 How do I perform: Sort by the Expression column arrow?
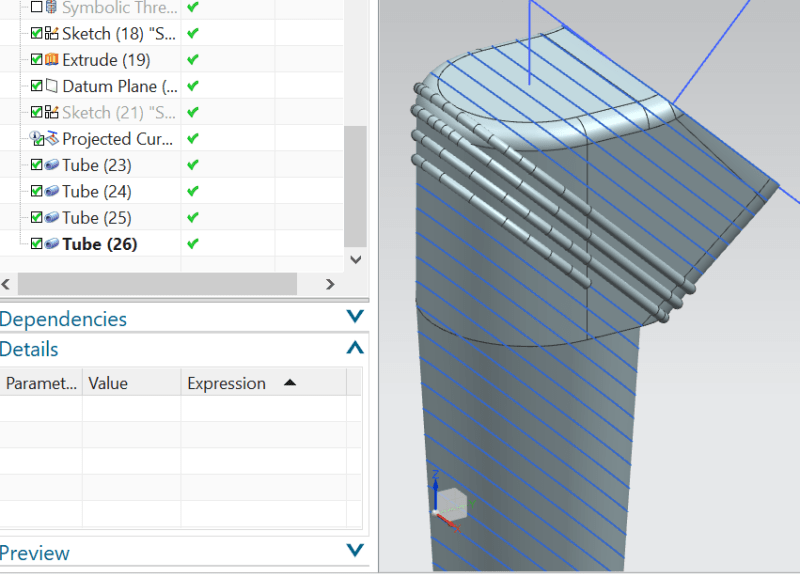tap(290, 383)
